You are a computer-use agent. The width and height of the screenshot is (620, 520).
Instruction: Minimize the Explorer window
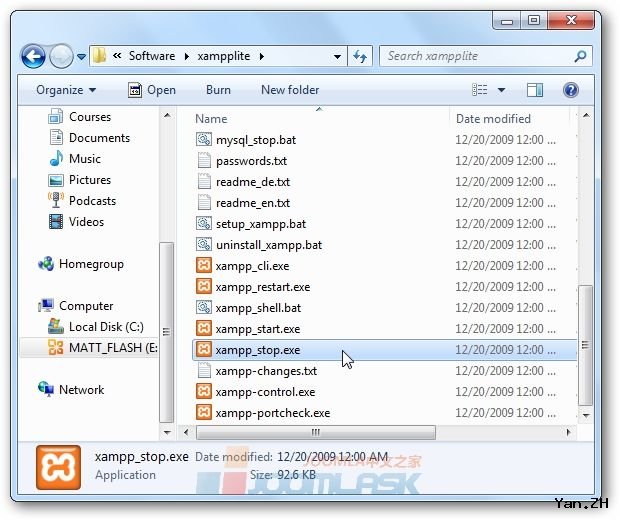click(x=507, y=21)
